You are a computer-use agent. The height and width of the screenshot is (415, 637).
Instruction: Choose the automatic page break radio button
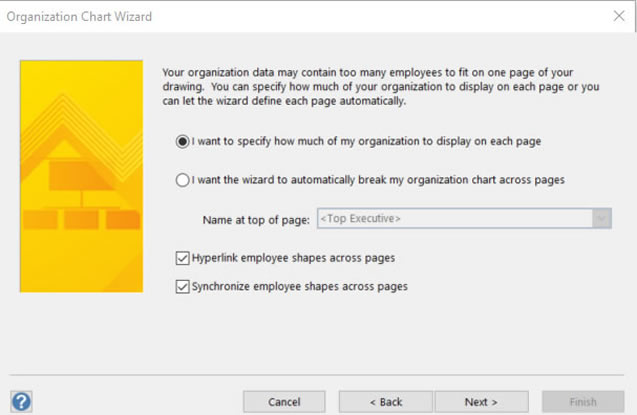(182, 179)
